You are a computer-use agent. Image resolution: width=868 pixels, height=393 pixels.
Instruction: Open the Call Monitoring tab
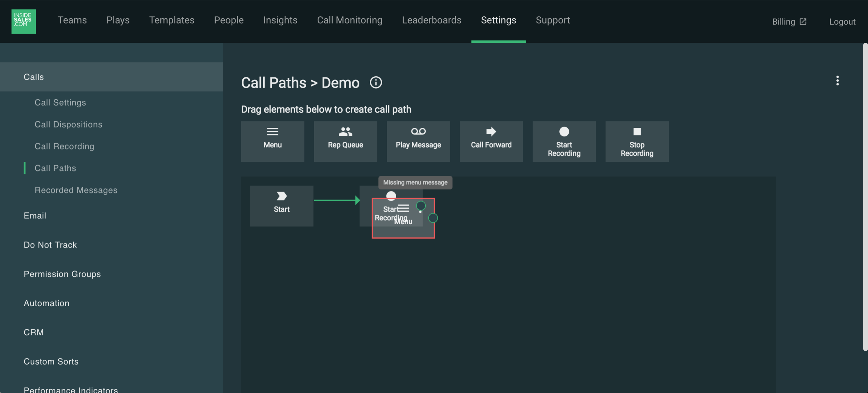pyautogui.click(x=350, y=20)
